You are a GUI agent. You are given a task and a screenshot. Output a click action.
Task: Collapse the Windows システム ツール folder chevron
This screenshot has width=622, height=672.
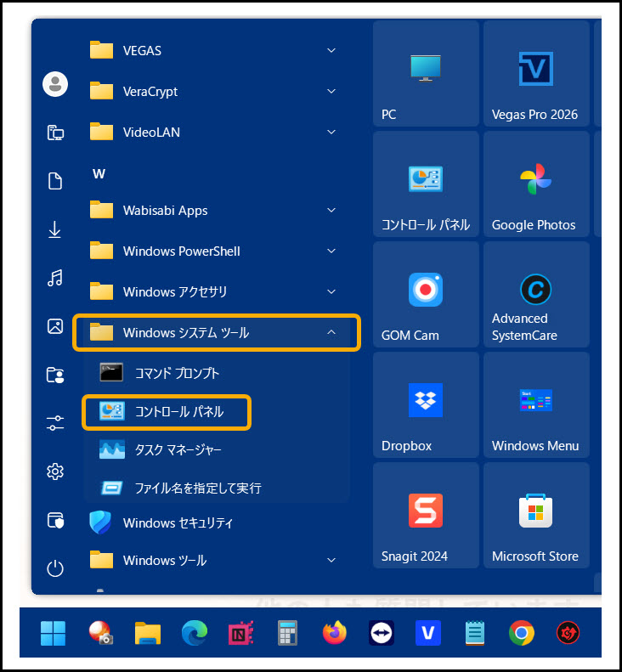[x=331, y=332]
